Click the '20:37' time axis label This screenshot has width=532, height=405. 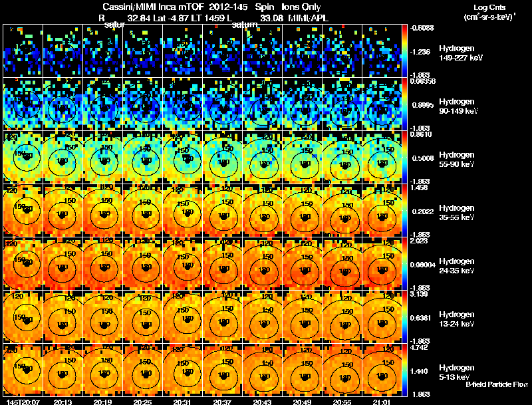[222, 402]
